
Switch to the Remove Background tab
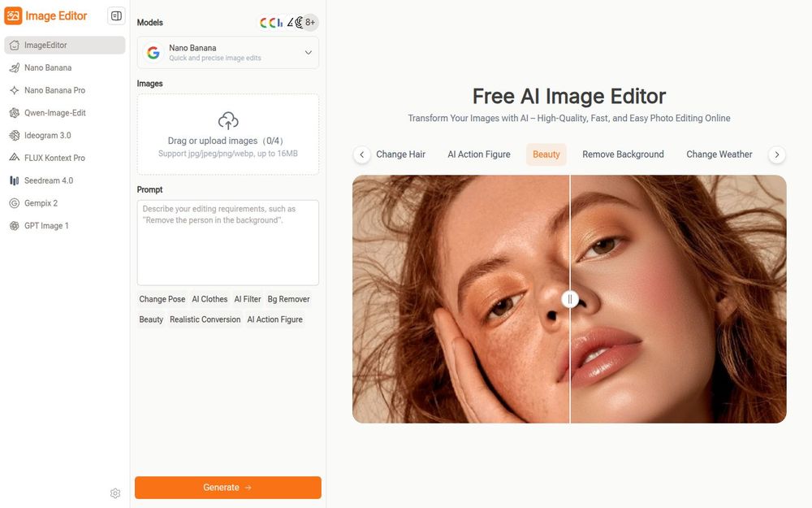(623, 154)
